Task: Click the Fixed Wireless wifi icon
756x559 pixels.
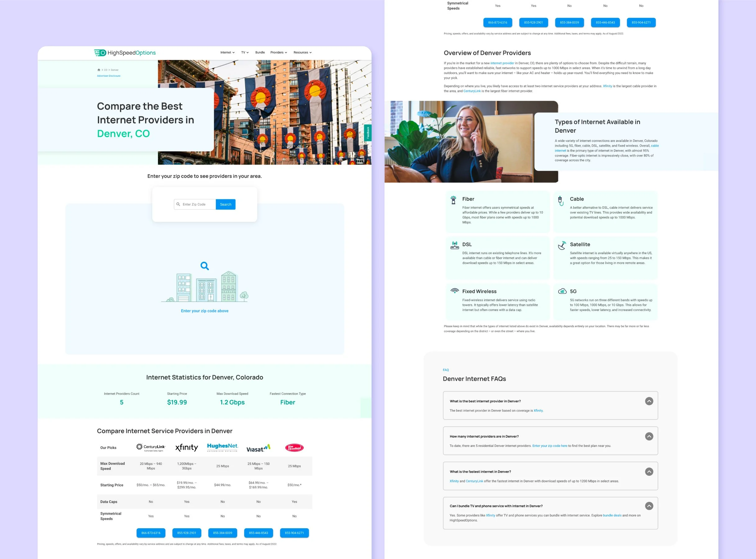Action: pos(455,291)
